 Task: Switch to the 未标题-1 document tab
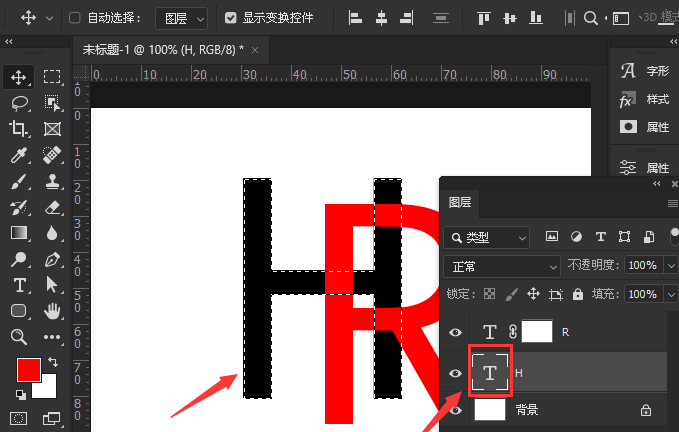click(x=162, y=50)
